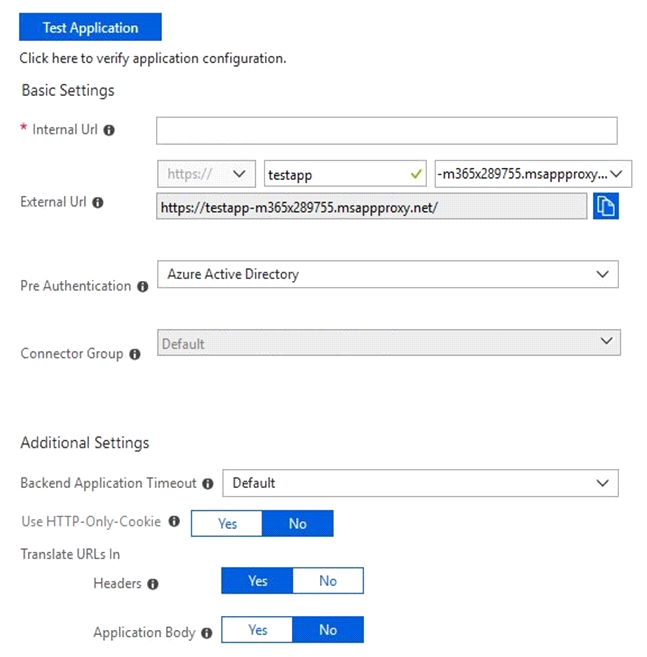Click the Test Application button
647x657 pixels.
[x=90, y=27]
